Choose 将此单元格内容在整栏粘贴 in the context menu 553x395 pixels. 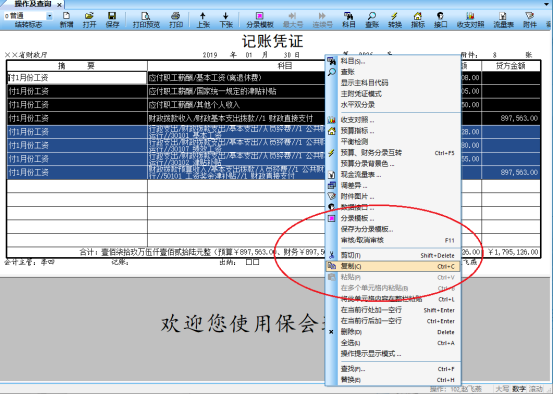[x=394, y=299]
